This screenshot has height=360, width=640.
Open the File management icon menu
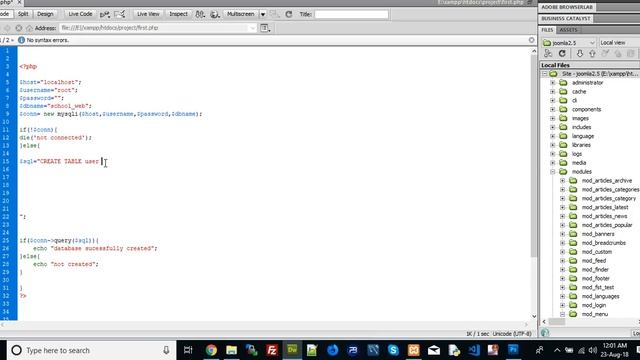[200, 14]
